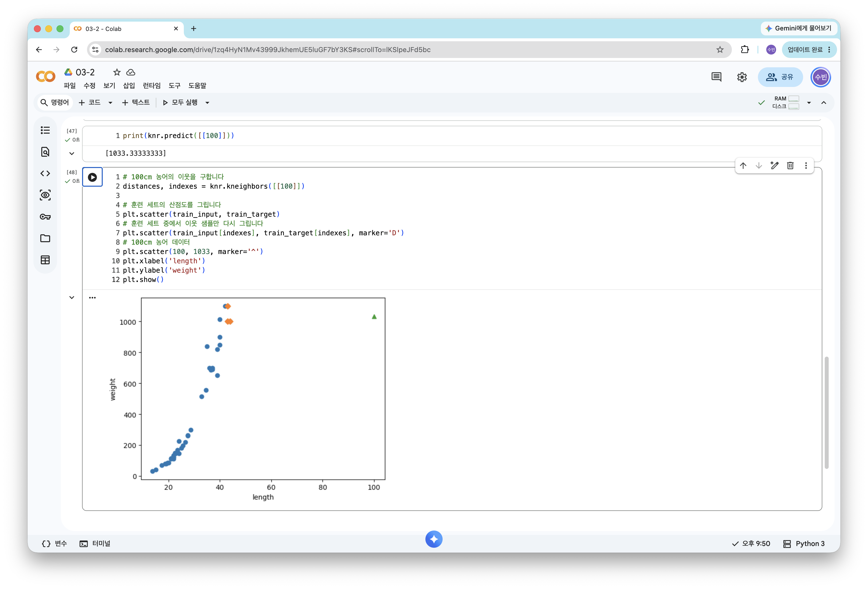Viewport: 868px width, 589px height.
Task: Collapse the output of cell 47
Action: click(72, 154)
